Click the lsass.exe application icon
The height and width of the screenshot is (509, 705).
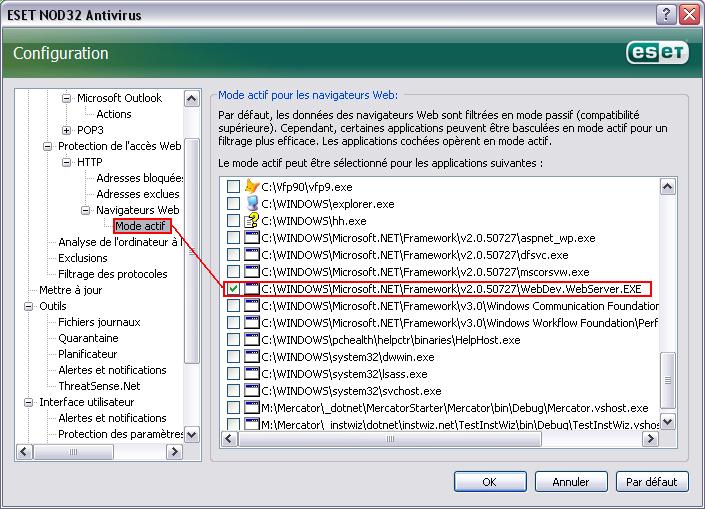coord(252,374)
